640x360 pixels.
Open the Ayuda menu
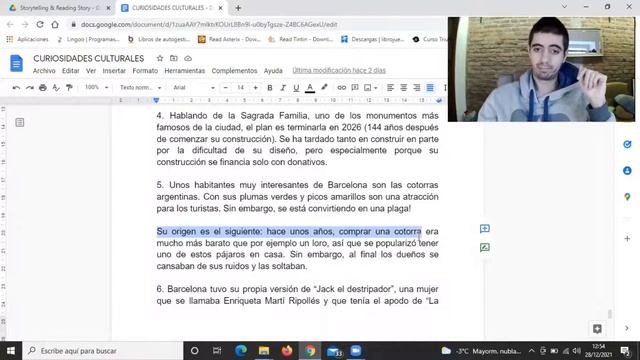pos(273,71)
